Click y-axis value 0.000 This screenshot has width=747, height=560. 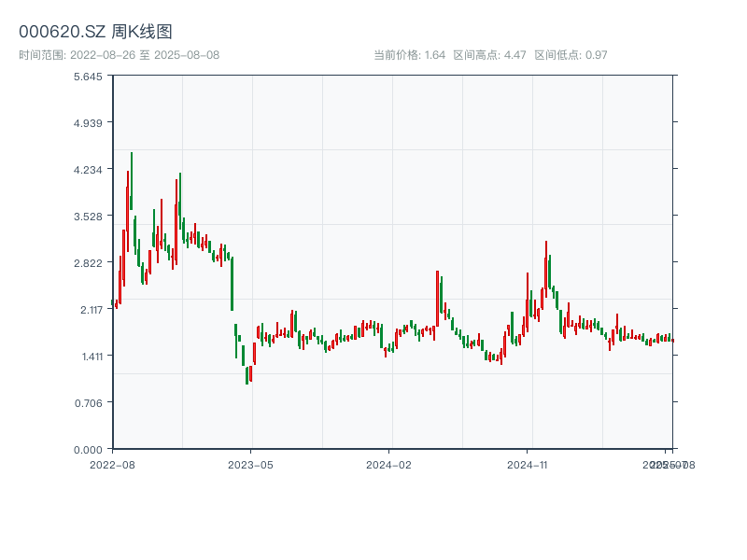pos(88,450)
